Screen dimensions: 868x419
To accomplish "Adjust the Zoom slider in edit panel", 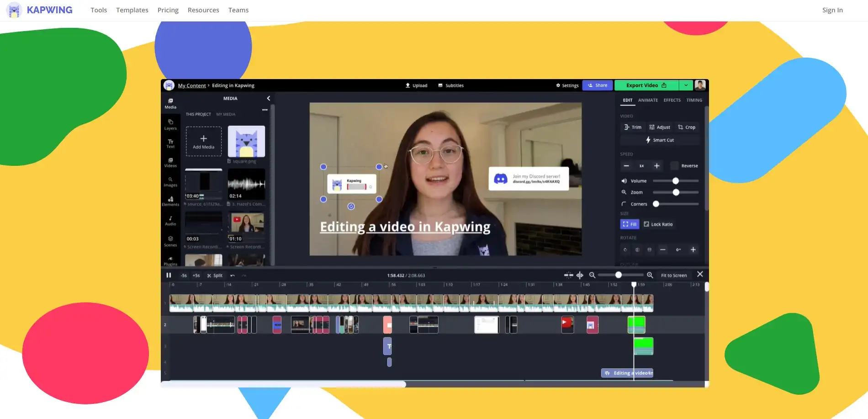I will pyautogui.click(x=676, y=192).
